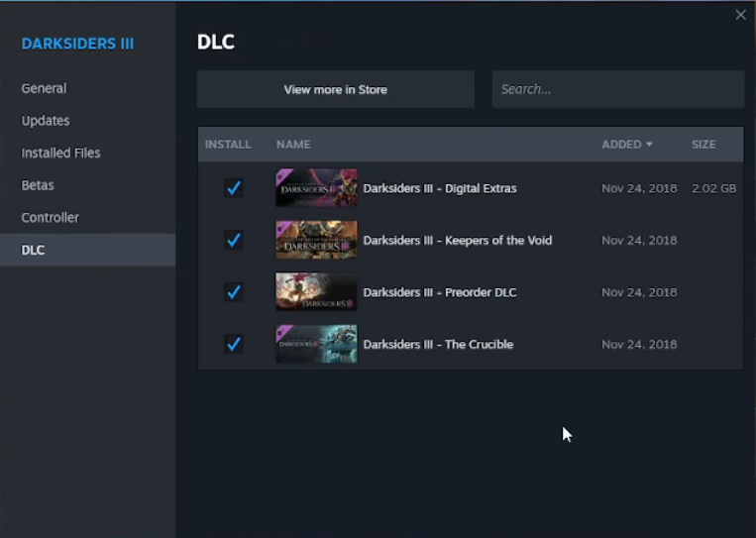This screenshot has width=756, height=538.
Task: Focus the DLC Search field
Action: (x=618, y=89)
